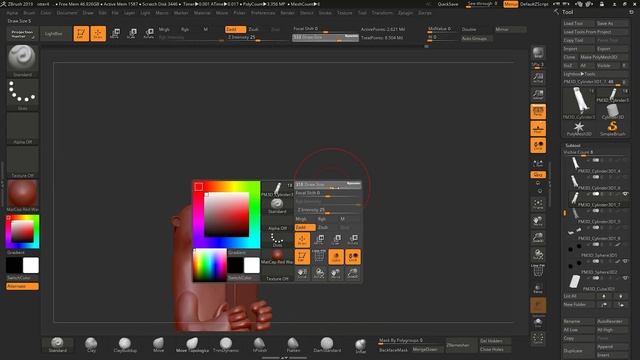The width and height of the screenshot is (640, 360).
Task: Click the Frame icon on right shelf
Action: 538,204
